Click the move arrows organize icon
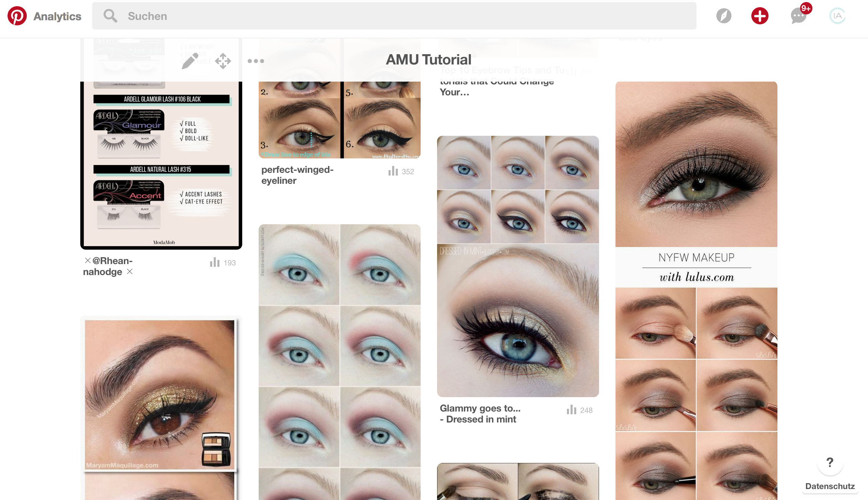Viewport: 868px width, 500px height. 223,61
